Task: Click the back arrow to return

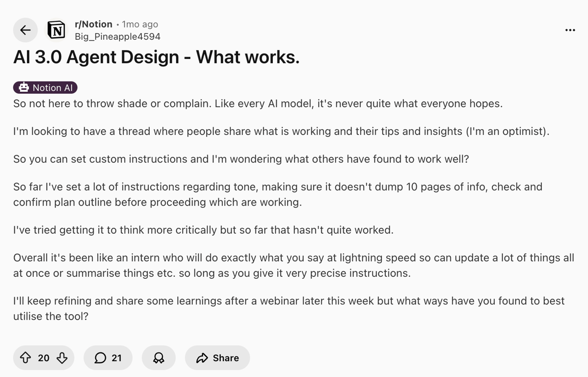Action: coord(25,30)
